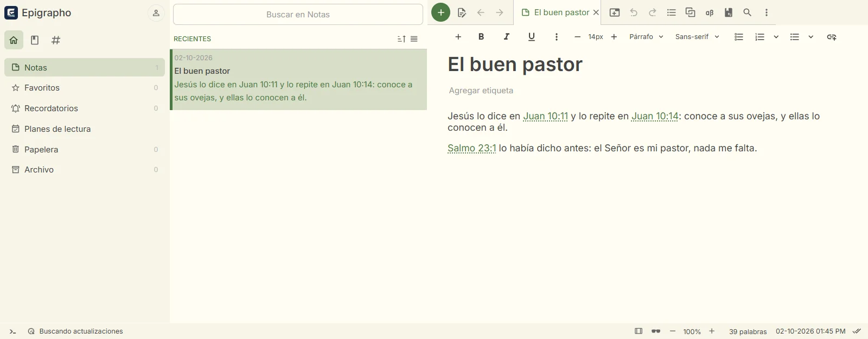Insert a checklist

[x=739, y=37]
